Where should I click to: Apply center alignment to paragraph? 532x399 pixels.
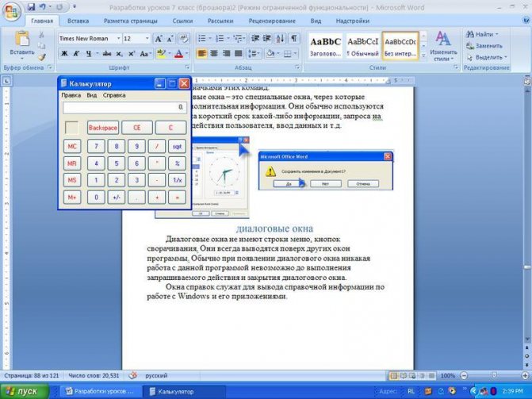click(x=214, y=53)
